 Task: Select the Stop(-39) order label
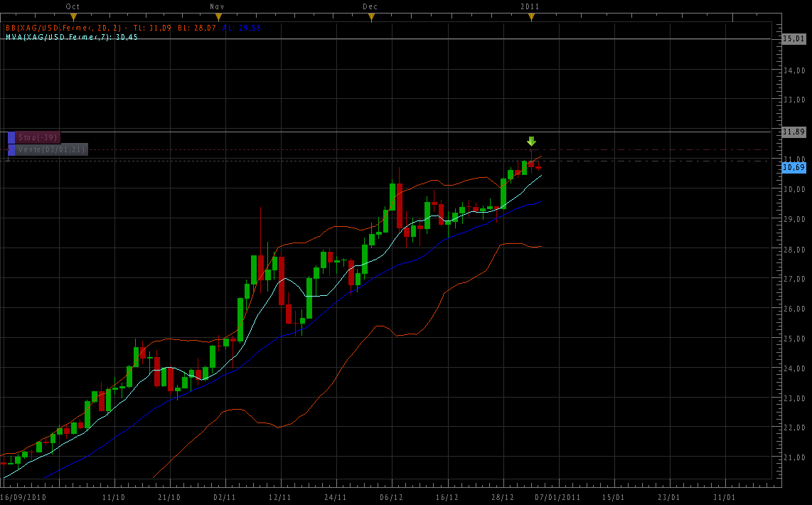[38, 137]
